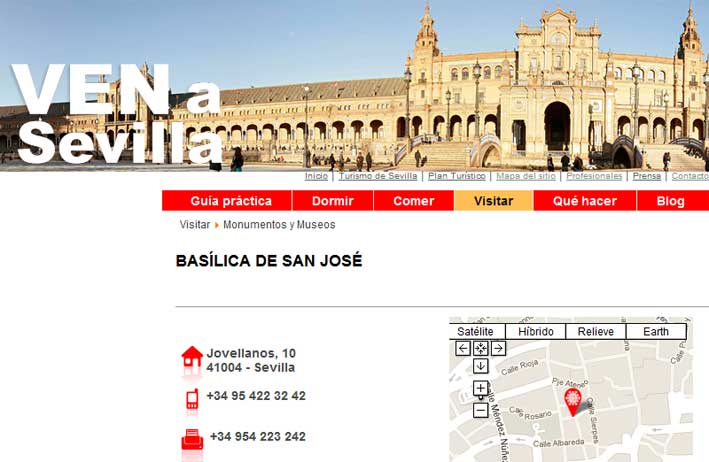
Task: Switch map to Earth view
Action: (x=656, y=331)
